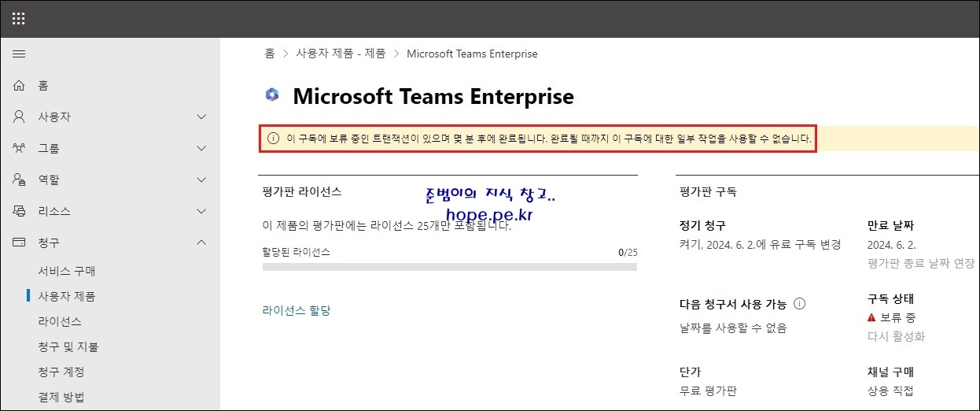This screenshot has width=980, height=411.
Task: Expand the 그룹 chevron
Action: [x=201, y=148]
